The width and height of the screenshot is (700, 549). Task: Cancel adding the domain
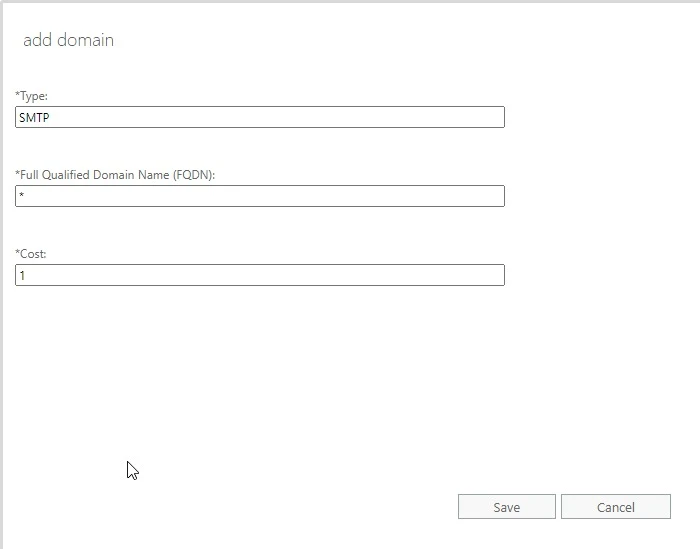click(615, 507)
